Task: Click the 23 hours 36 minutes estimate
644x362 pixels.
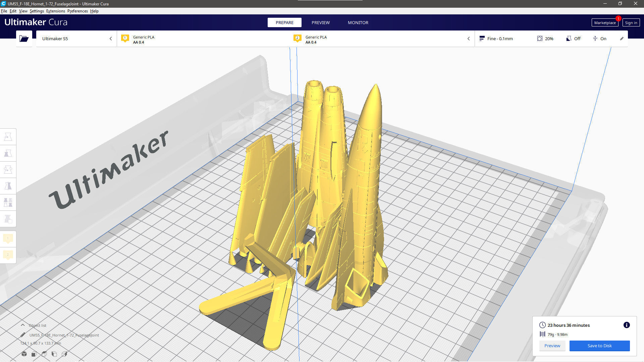Action: [x=569, y=325]
